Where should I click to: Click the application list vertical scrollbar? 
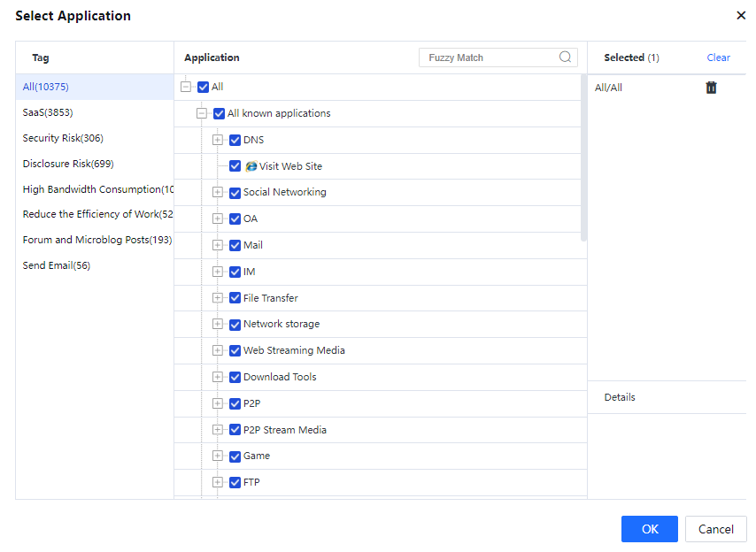click(x=583, y=159)
